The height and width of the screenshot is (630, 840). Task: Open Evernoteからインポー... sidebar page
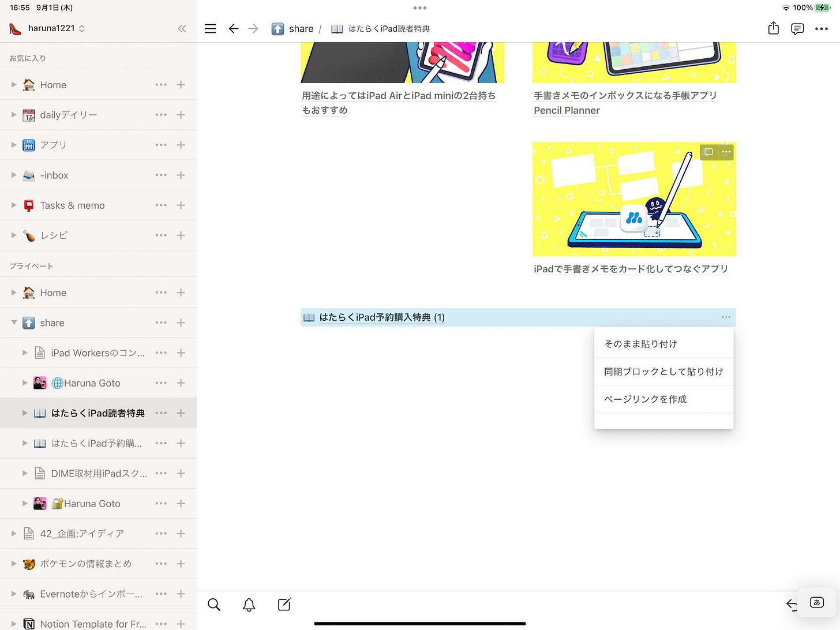click(x=91, y=594)
